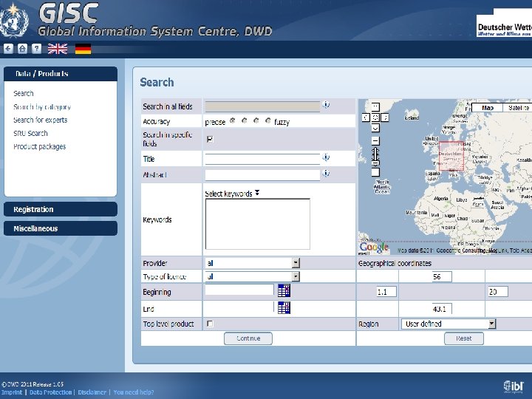Screen dimensions: 532x399
Task: Click into the Title input field
Action: [x=262, y=159]
